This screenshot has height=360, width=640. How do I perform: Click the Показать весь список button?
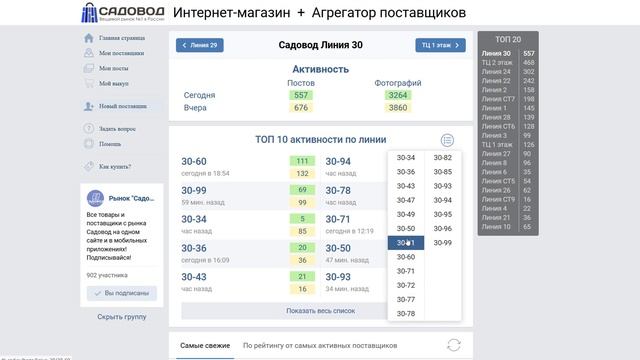pos(320,311)
